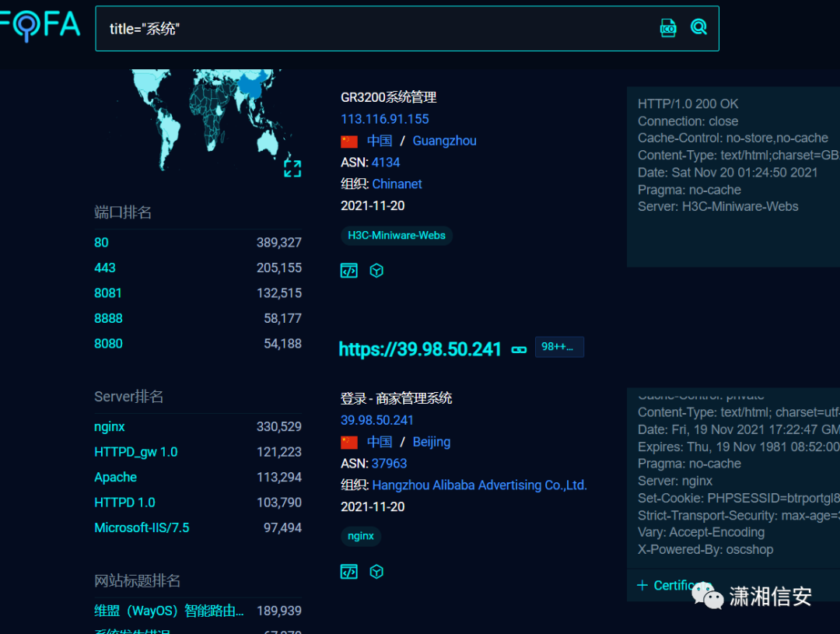The width and height of the screenshot is (840, 634).
Task: Filter results by Microsoft-IIS/7.5 server
Action: click(142, 528)
